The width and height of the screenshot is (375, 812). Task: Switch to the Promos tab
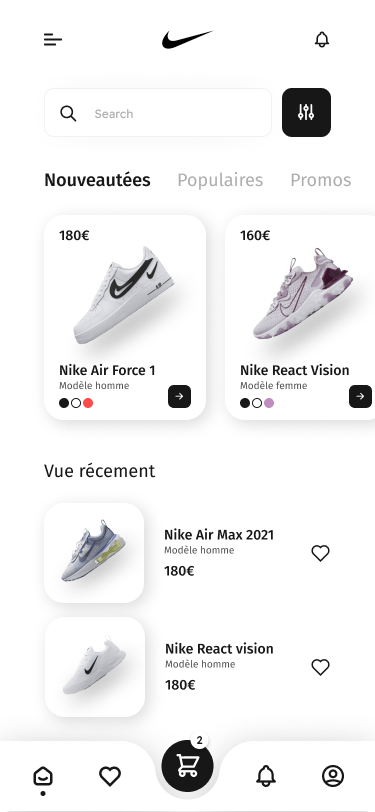coord(321,180)
